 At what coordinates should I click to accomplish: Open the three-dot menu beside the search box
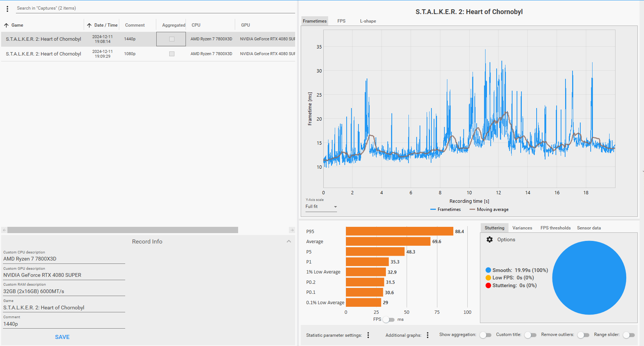pos(7,9)
